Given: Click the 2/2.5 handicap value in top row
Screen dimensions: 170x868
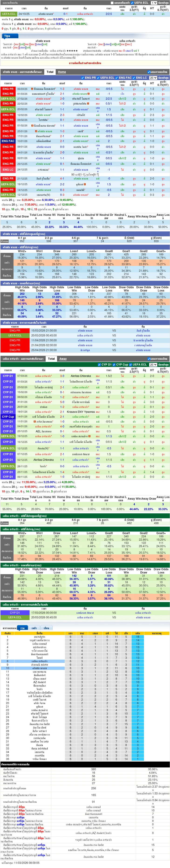Looking at the screenshot, I should click(109, 14).
